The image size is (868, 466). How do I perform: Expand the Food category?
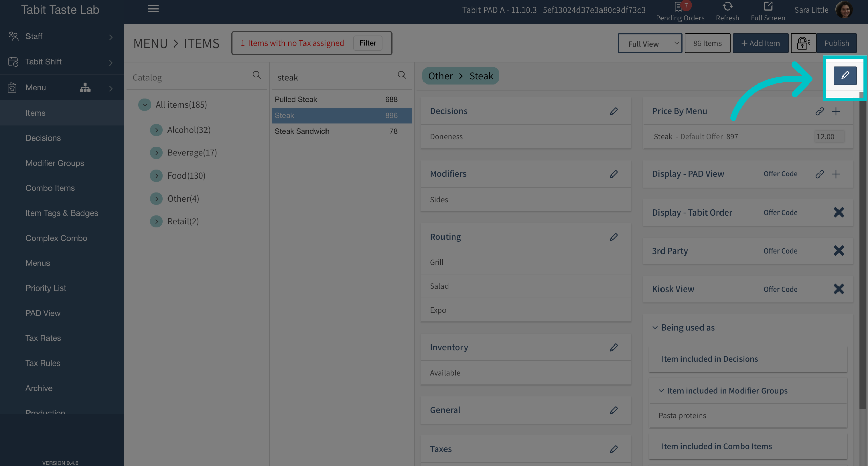point(156,176)
